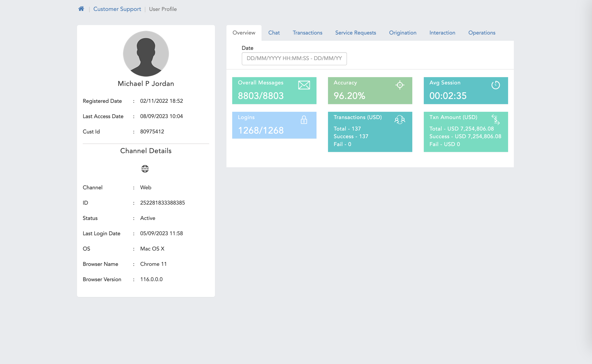This screenshot has height=364, width=592.
Task: Click the clock icon in Avg Session
Action: 495,85
